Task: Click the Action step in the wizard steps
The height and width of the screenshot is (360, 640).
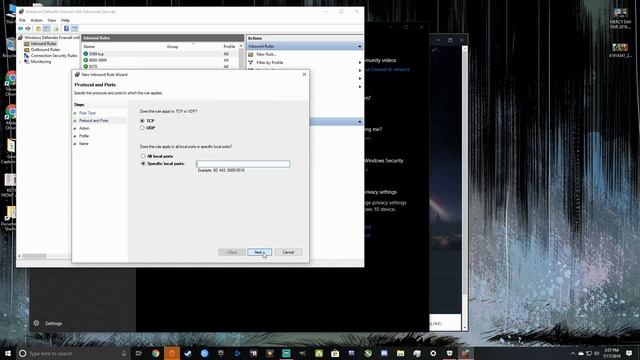Action: coord(84,128)
